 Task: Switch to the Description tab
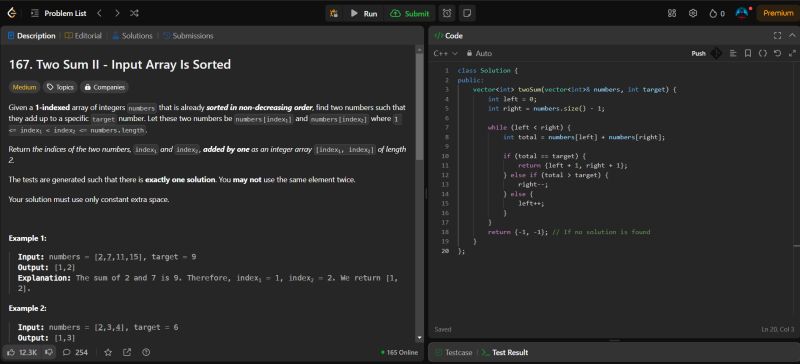(32, 36)
